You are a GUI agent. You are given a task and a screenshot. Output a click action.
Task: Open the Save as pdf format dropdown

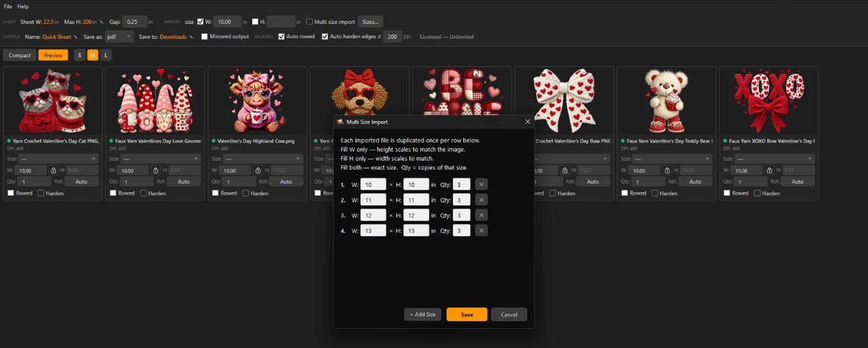coord(119,37)
